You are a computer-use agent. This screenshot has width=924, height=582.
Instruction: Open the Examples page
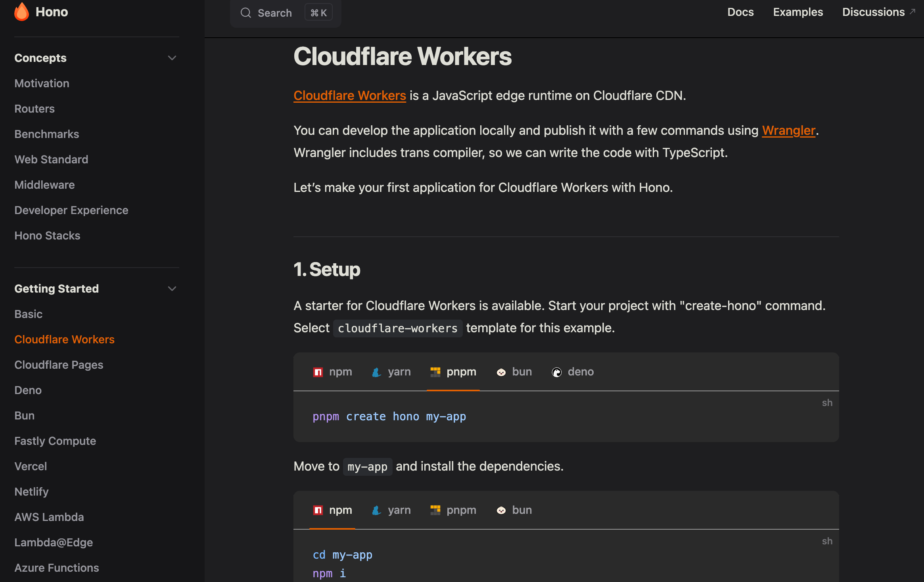click(x=797, y=12)
